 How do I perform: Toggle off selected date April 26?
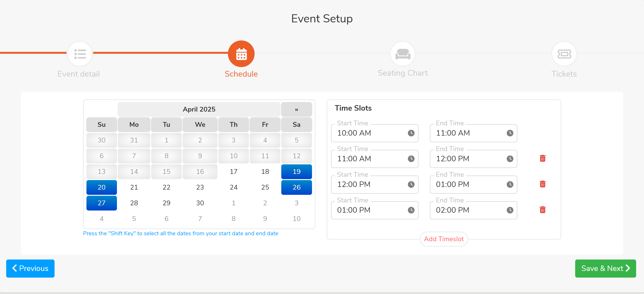296,187
